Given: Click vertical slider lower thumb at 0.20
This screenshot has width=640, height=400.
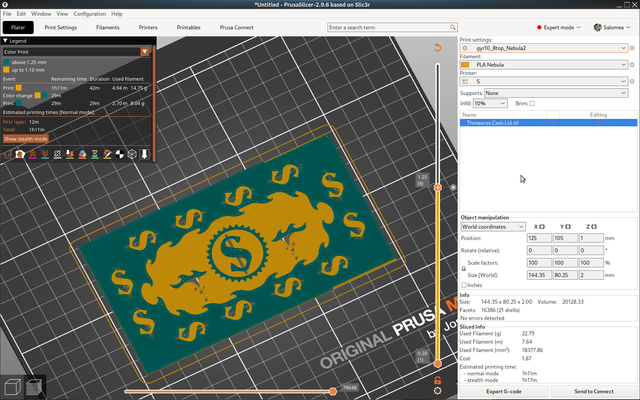Looking at the screenshot, I should click(x=438, y=363).
